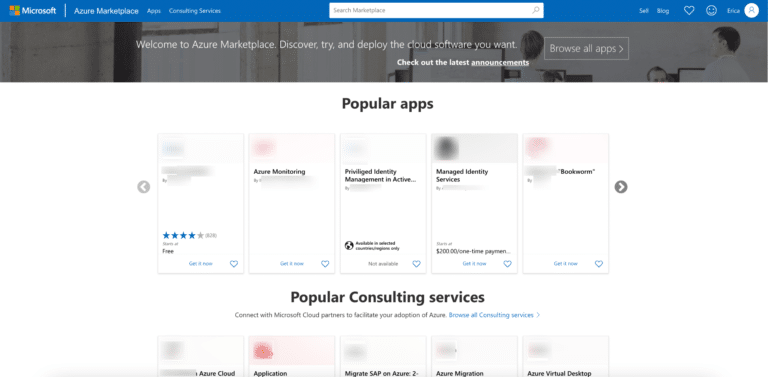Click the feedback smiley icon

(x=711, y=10)
